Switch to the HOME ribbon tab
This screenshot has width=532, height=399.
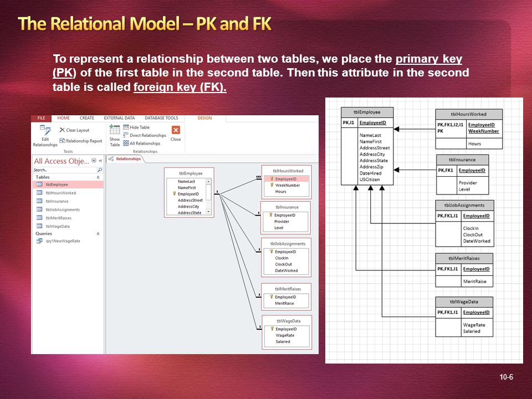pyautogui.click(x=63, y=118)
